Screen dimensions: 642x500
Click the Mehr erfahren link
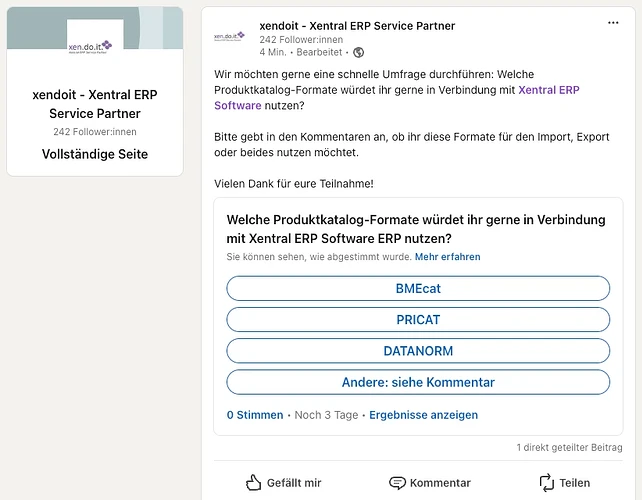pyautogui.click(x=448, y=257)
